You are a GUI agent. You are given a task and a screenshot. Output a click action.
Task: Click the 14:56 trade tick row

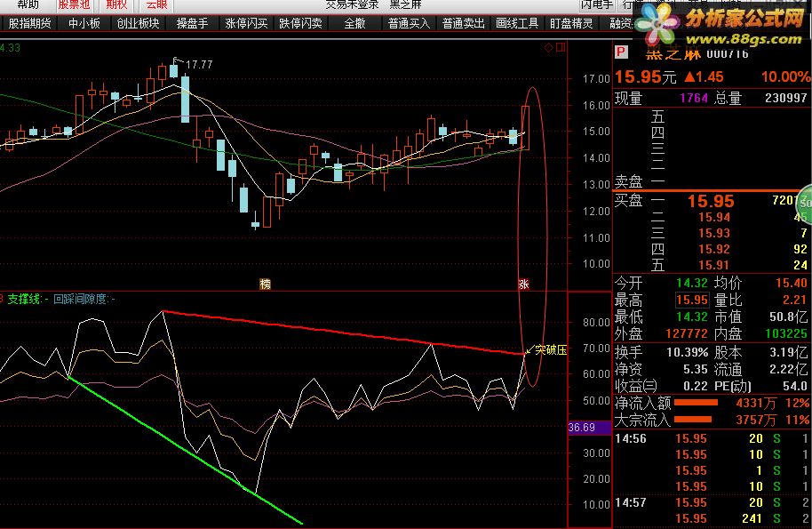(x=712, y=439)
